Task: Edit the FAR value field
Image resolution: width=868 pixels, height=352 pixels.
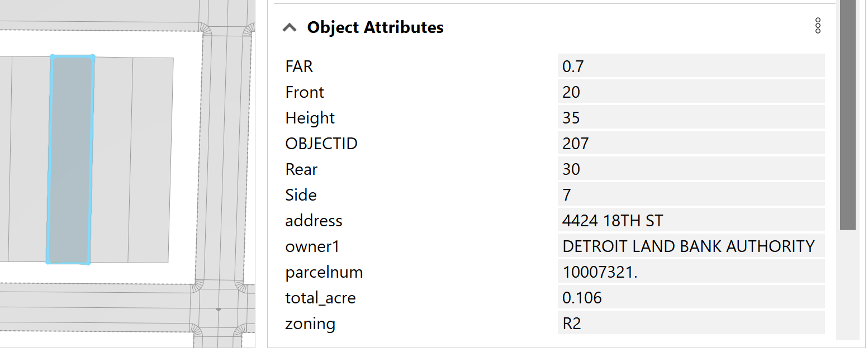Action: pyautogui.click(x=690, y=66)
